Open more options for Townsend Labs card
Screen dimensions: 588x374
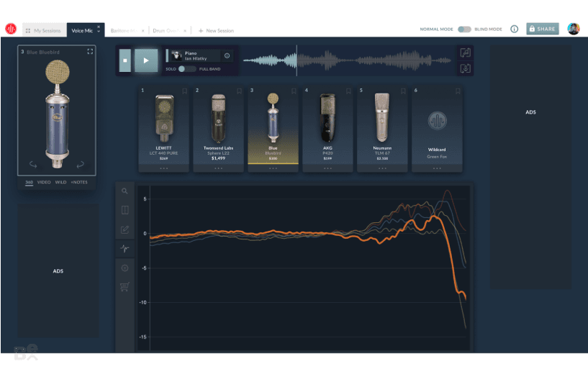pos(218,168)
